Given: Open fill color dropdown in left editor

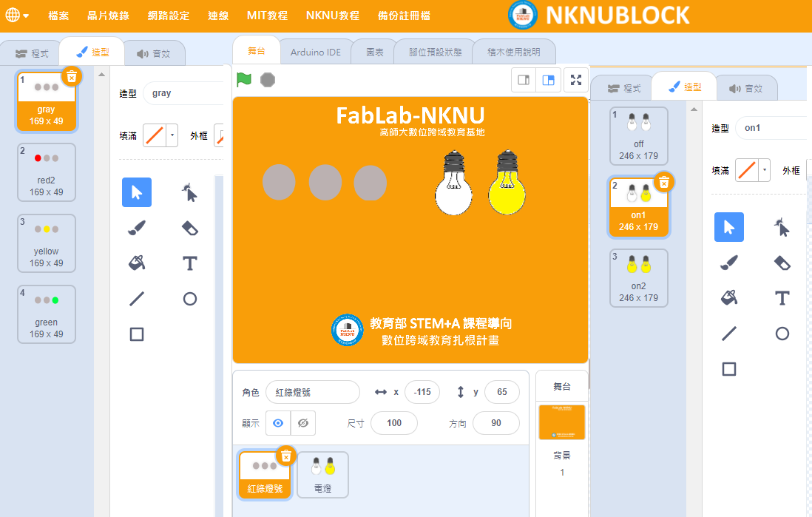Looking at the screenshot, I should click(172, 135).
